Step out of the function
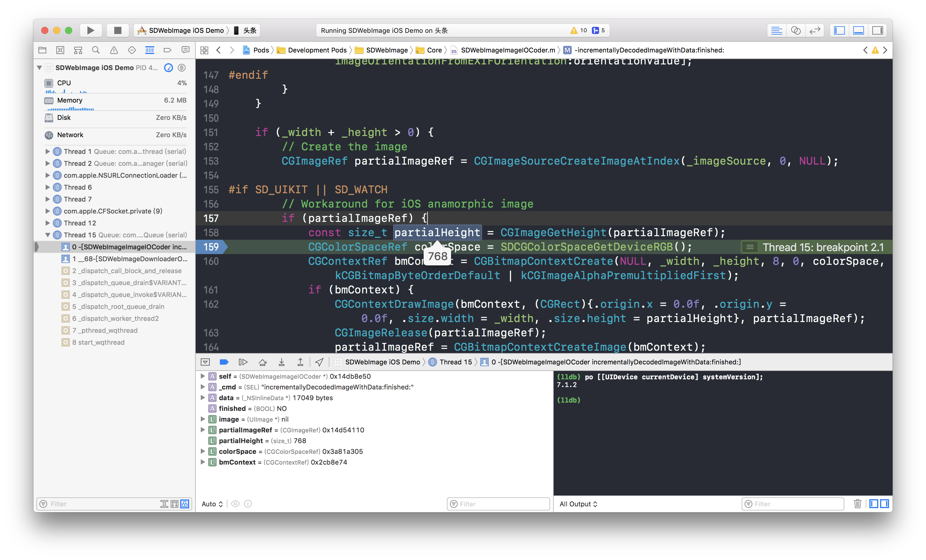 [x=300, y=362]
